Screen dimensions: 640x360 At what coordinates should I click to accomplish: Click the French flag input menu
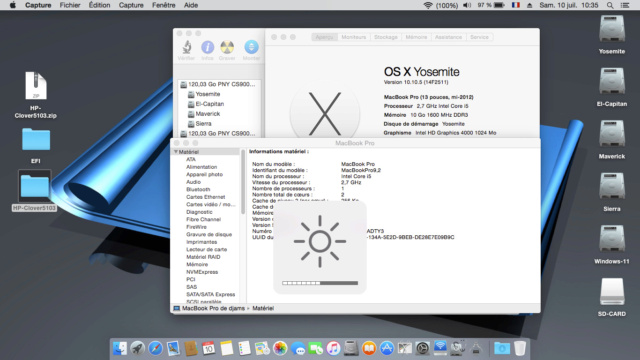(516, 5)
